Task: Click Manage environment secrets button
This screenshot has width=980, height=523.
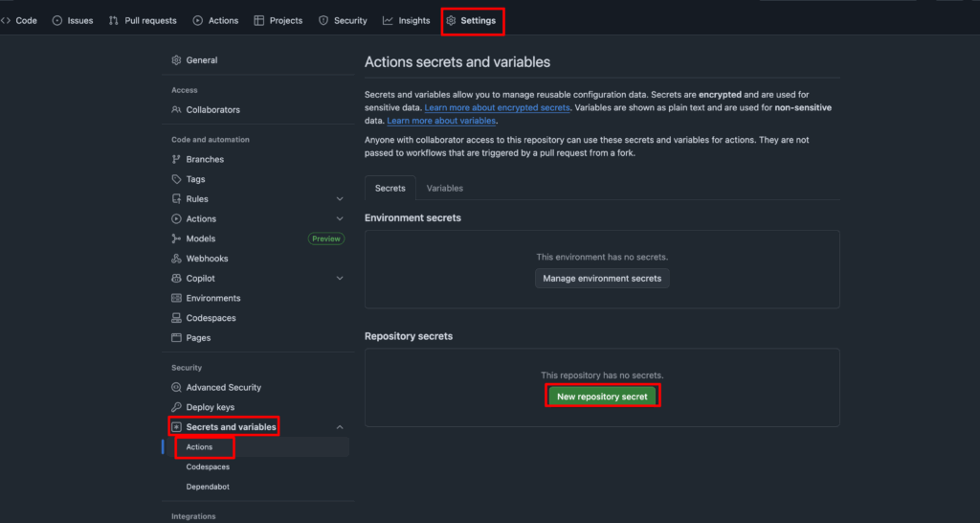Action: click(602, 279)
